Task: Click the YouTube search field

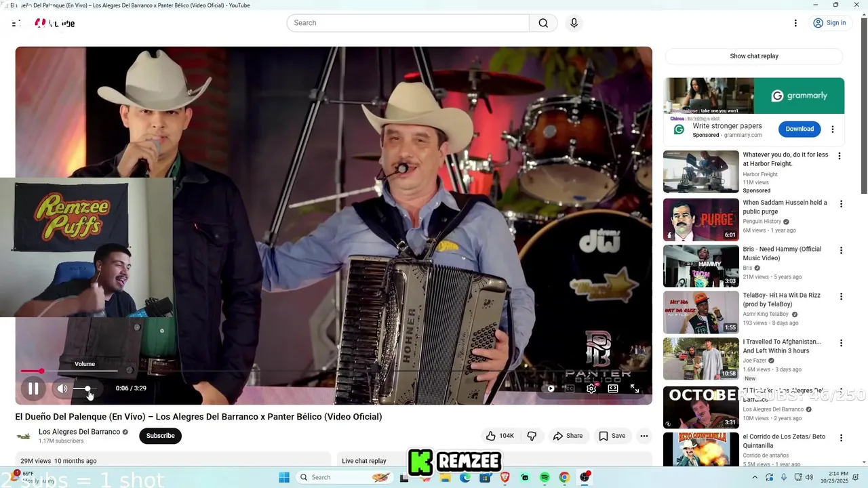Action: click(x=408, y=23)
